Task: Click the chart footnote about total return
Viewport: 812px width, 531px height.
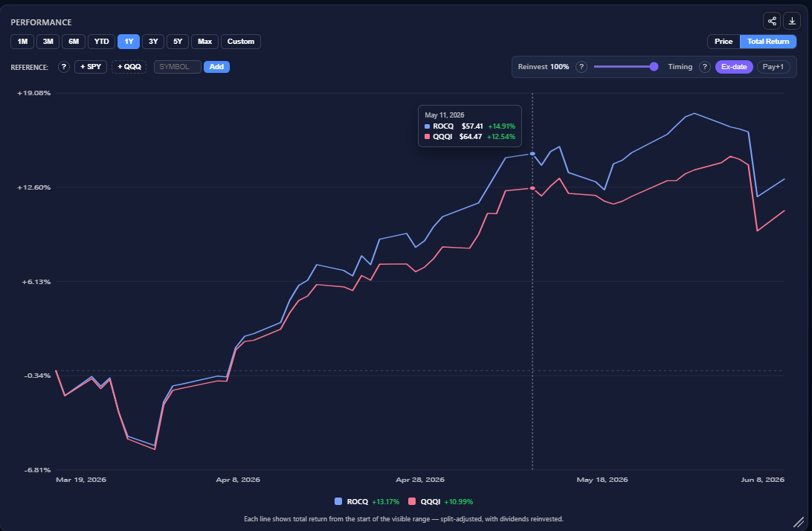Action: click(x=404, y=518)
